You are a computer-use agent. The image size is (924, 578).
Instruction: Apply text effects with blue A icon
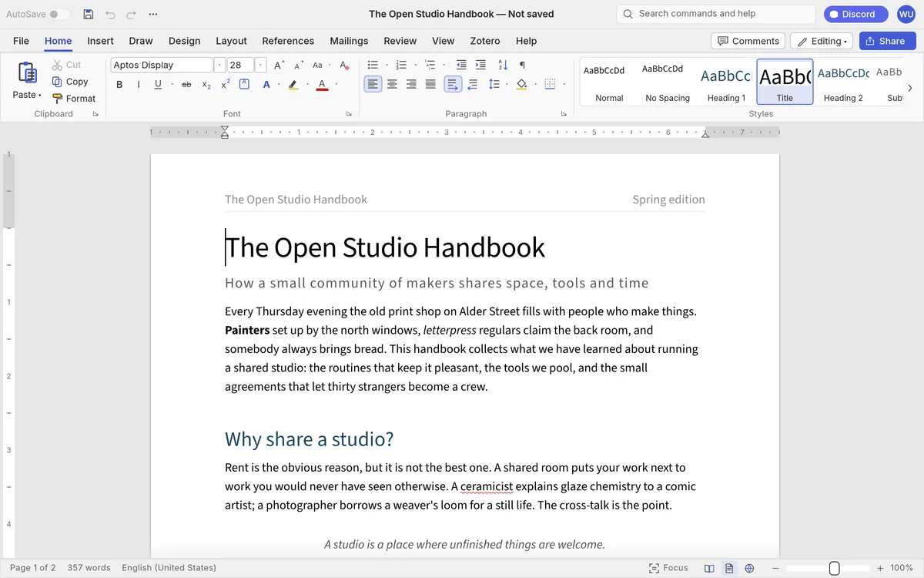tap(266, 85)
